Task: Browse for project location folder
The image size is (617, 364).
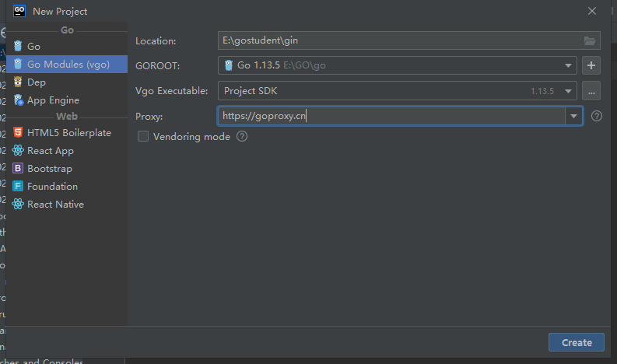Action: (x=590, y=40)
